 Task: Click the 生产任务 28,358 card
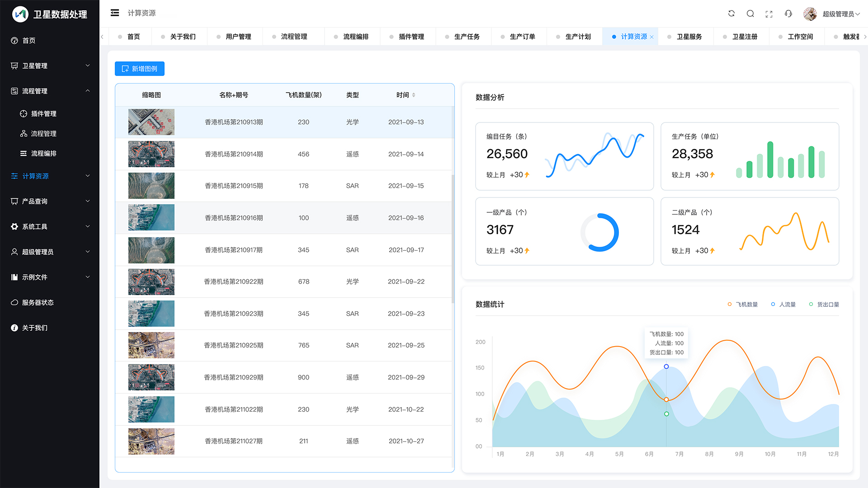(x=750, y=156)
